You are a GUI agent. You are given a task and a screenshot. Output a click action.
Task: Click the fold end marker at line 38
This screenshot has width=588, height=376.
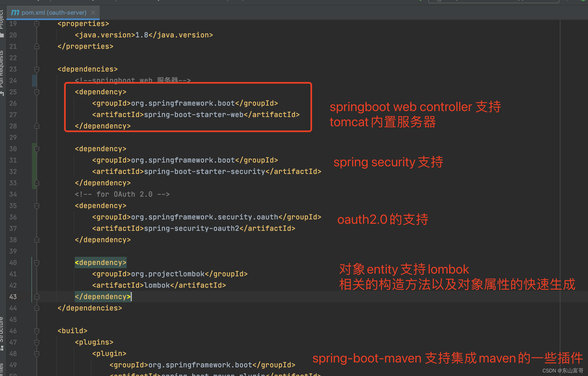coord(37,240)
